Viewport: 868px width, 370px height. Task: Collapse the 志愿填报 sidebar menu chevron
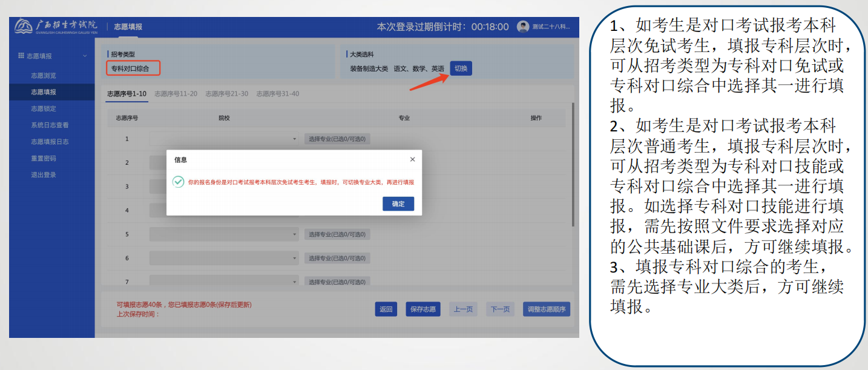85,56
